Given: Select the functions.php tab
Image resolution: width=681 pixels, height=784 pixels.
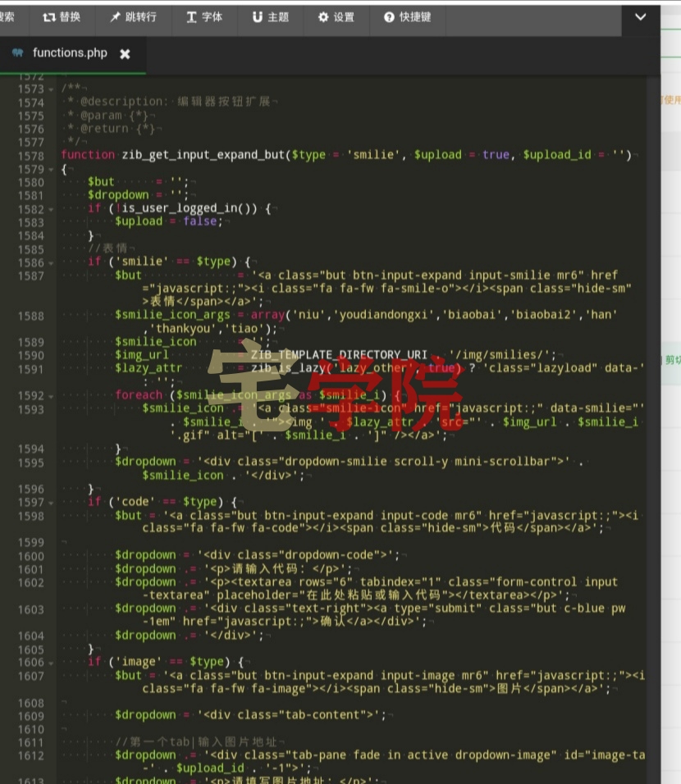Looking at the screenshot, I should [x=70, y=53].
